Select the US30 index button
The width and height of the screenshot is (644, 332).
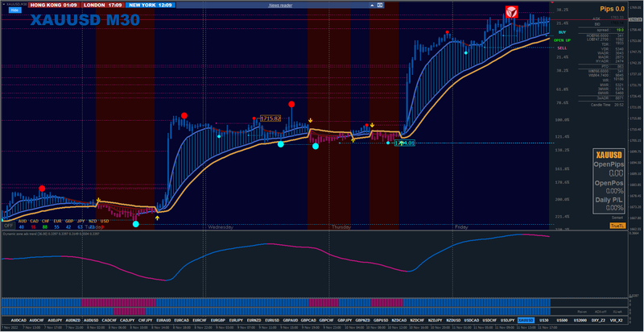click(544, 320)
